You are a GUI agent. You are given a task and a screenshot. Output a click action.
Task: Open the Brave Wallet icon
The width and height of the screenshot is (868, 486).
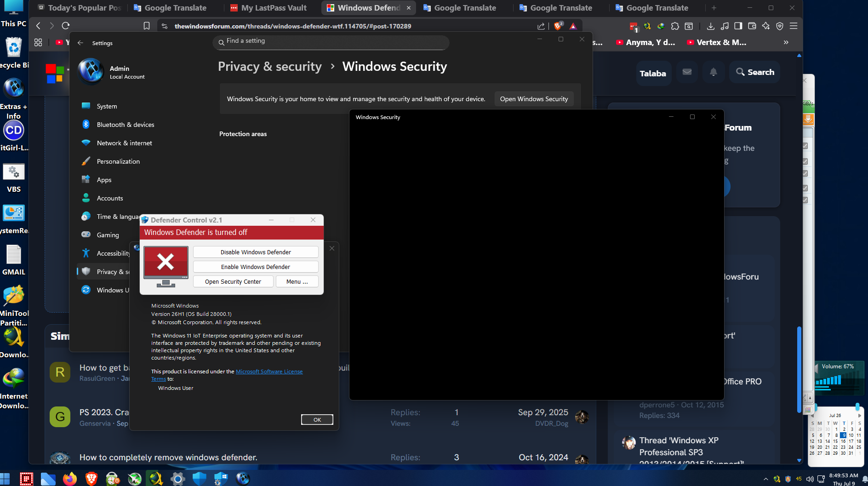[752, 26]
